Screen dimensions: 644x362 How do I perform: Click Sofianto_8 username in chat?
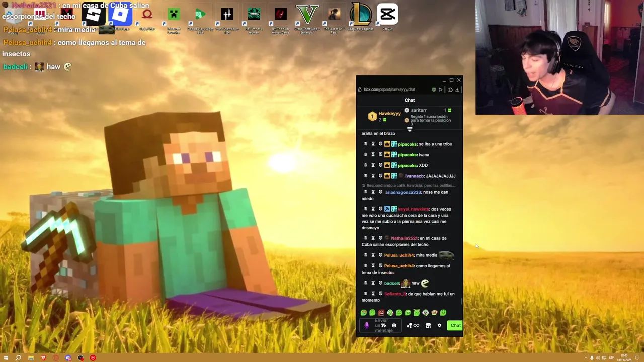[395, 294]
